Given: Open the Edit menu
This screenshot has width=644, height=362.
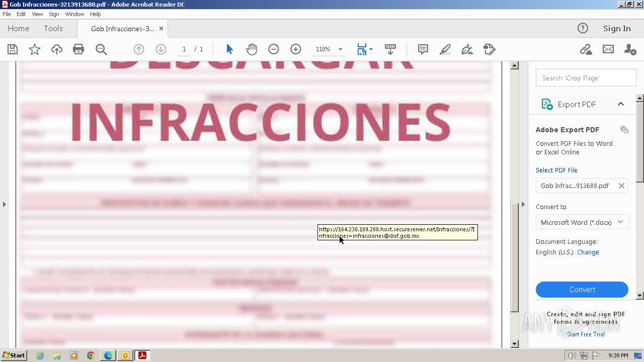Looking at the screenshot, I should [x=21, y=14].
